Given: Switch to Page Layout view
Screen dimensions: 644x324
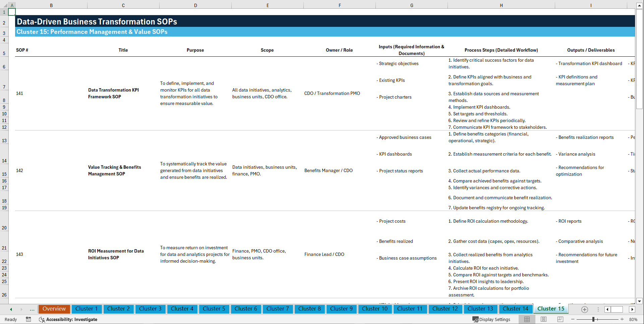Looking at the screenshot, I should click(543, 319).
